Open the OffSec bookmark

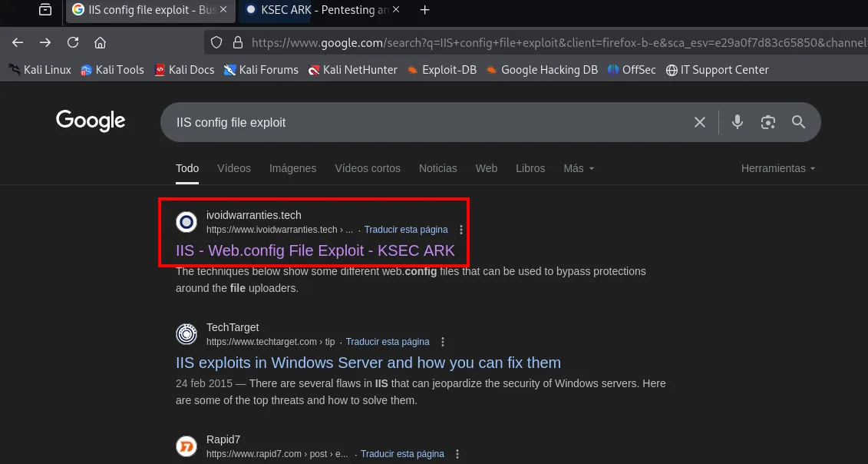pos(632,70)
